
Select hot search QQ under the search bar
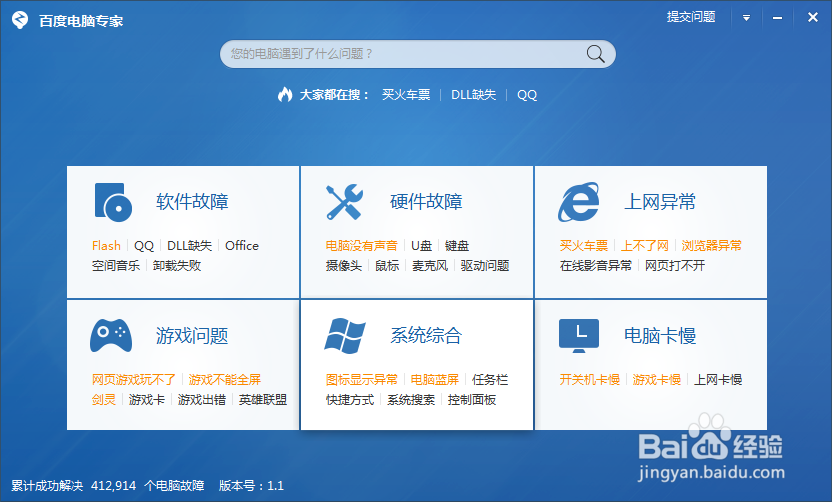point(527,95)
